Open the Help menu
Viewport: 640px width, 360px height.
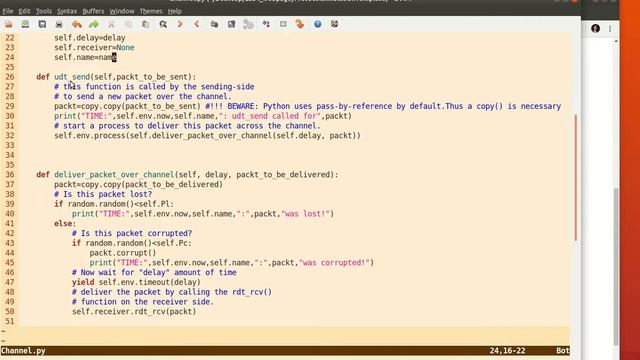point(174,11)
